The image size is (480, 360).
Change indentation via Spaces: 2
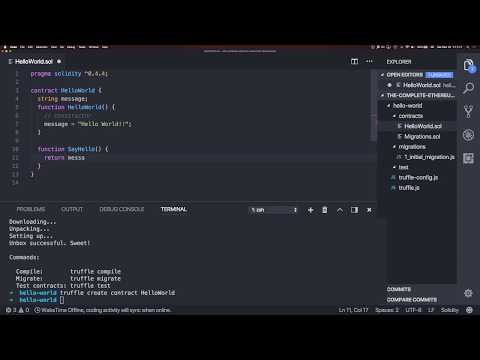click(x=387, y=310)
